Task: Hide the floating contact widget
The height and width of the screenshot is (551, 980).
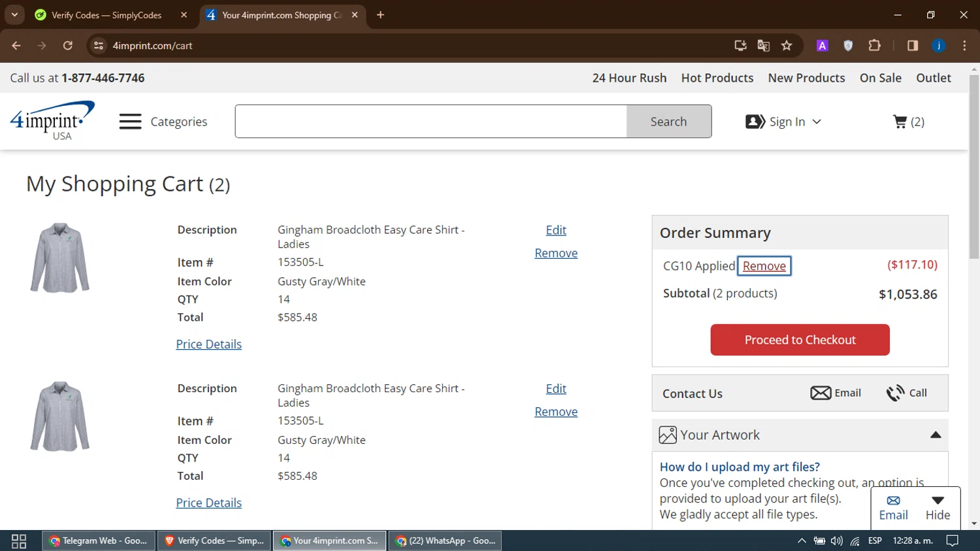Action: (938, 508)
